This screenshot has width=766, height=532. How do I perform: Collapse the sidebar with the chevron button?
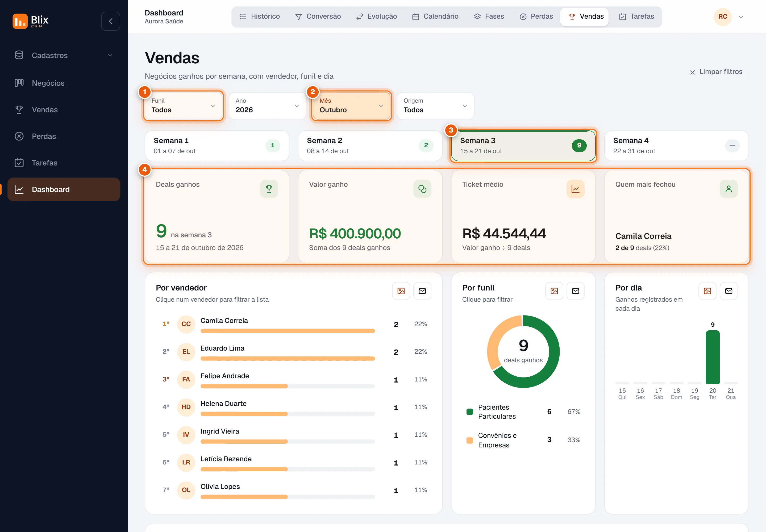pyautogui.click(x=110, y=21)
